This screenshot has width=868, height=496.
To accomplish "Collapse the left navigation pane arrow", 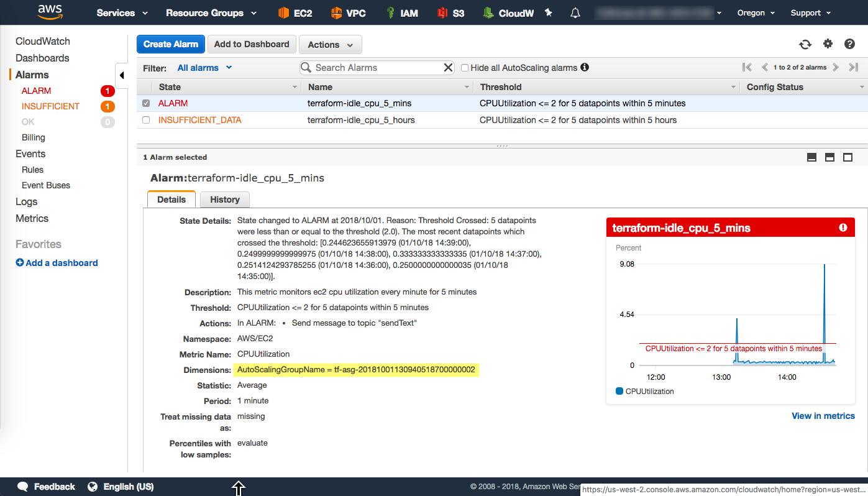I will point(121,75).
